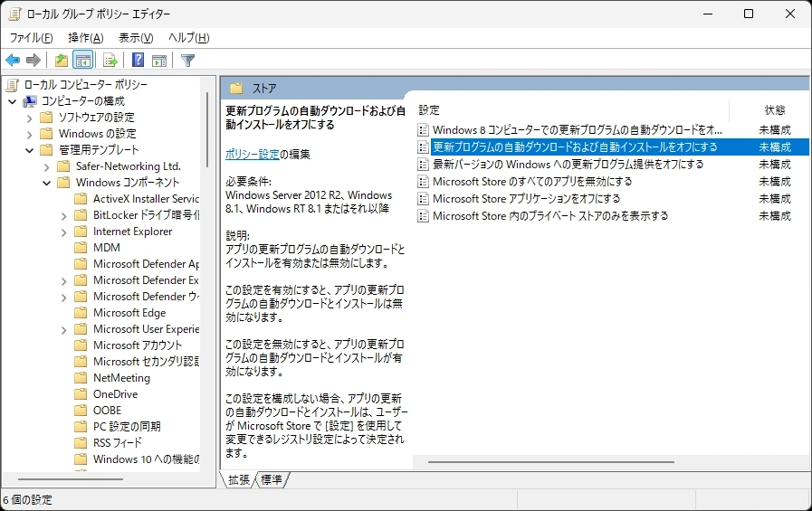
Task: Click 未構成 status of the highlighted row
Action: point(775,147)
